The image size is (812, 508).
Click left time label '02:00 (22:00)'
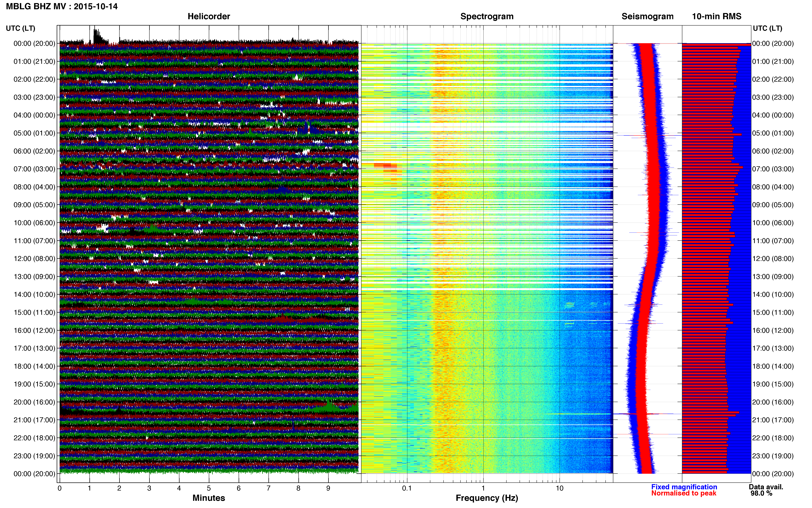click(34, 79)
